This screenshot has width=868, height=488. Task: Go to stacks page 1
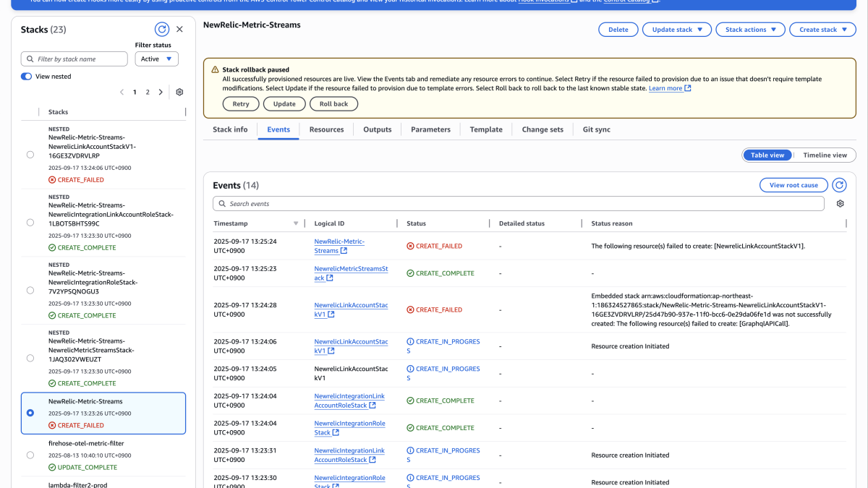click(x=135, y=93)
